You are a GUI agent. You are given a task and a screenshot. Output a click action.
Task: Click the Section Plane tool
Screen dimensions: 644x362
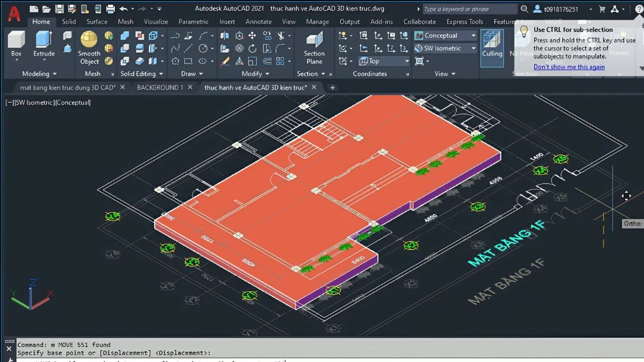click(314, 47)
